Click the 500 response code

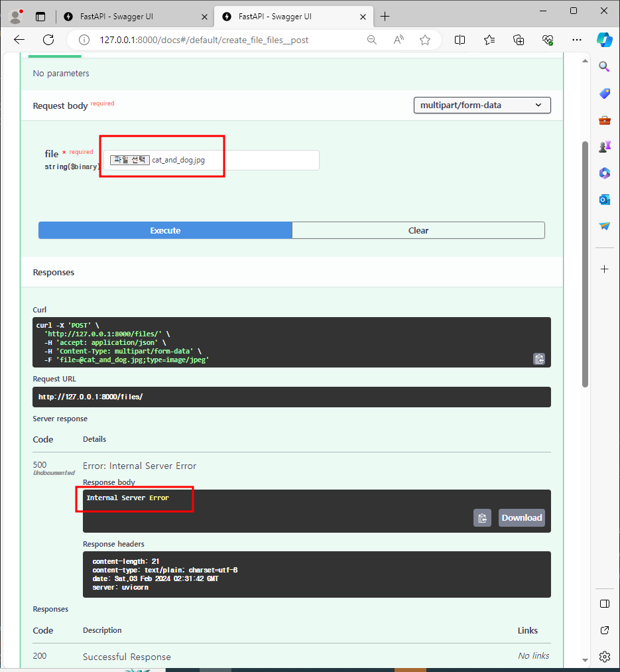click(x=40, y=464)
